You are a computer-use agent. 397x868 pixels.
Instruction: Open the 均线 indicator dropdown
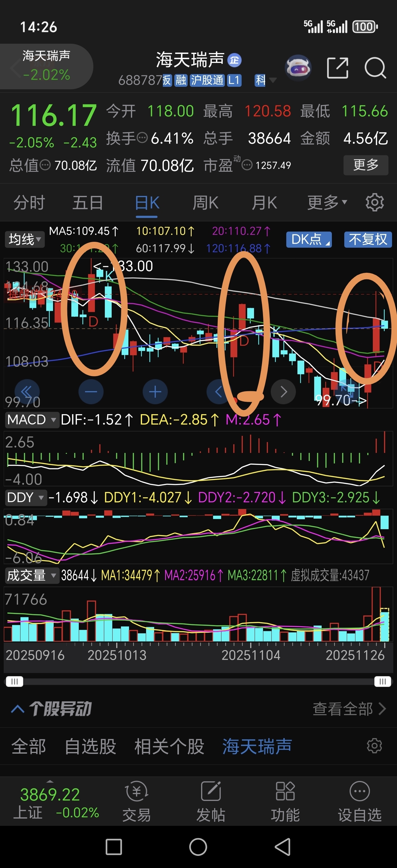coord(24,239)
